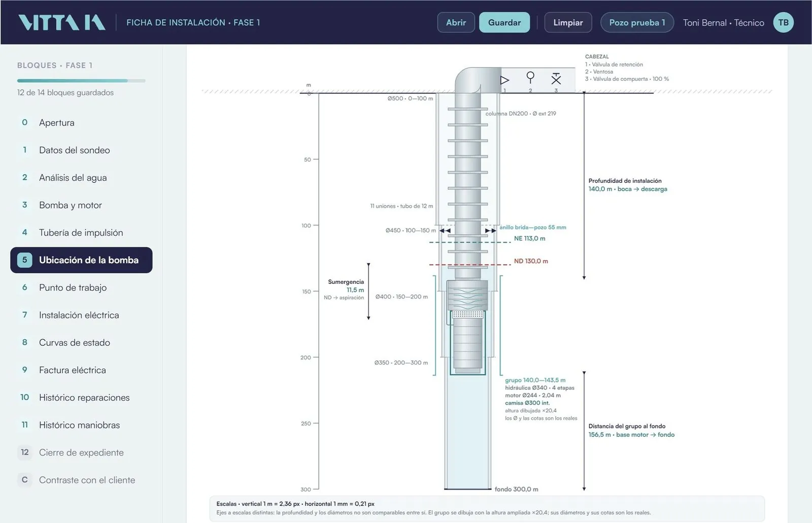
Task: Open Histórico maniobras block
Action: pos(81,425)
